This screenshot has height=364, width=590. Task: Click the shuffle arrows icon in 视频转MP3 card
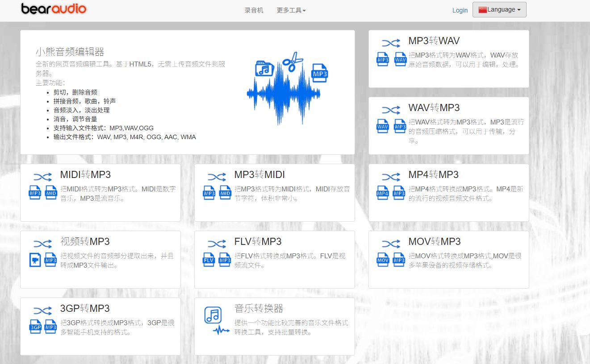tap(43, 244)
